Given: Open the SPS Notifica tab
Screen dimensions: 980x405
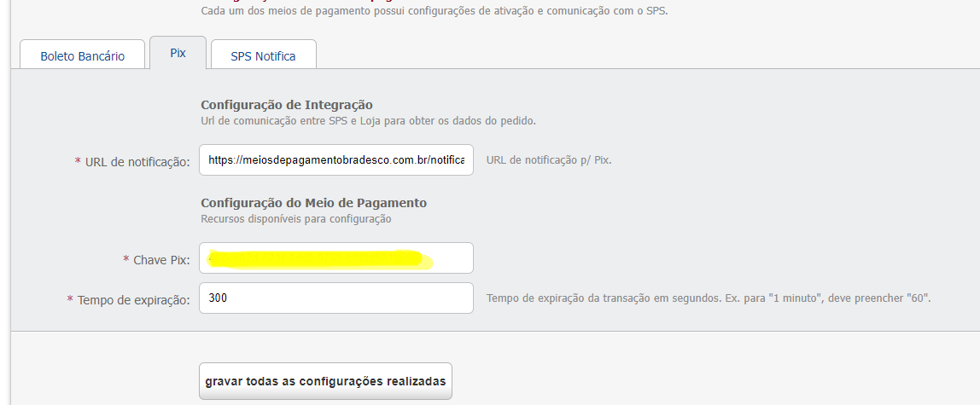Looking at the screenshot, I should 263,55.
